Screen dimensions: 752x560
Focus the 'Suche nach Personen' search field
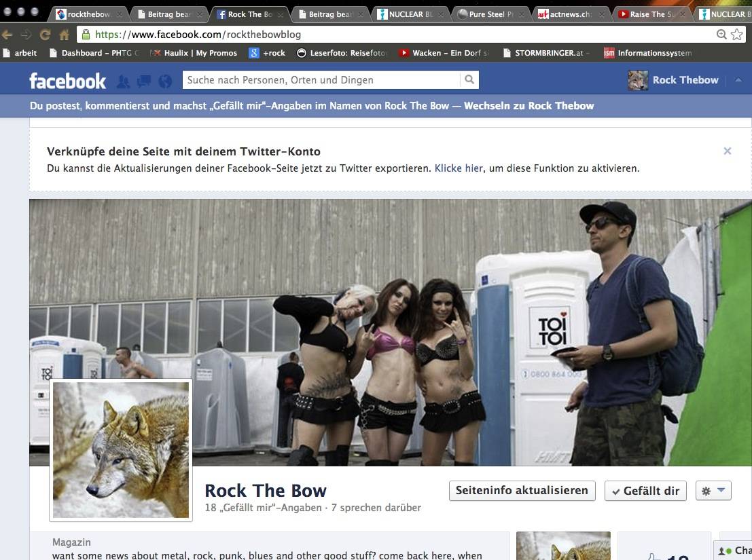coord(321,80)
